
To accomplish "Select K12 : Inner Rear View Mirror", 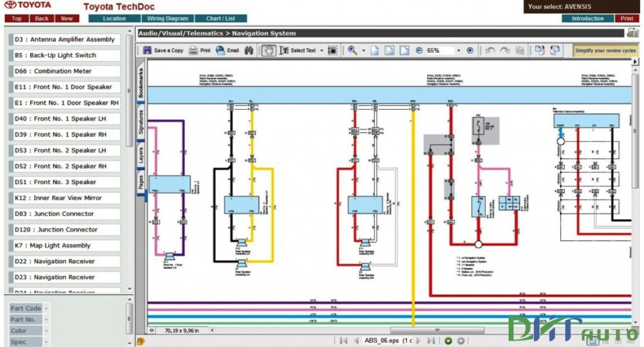I will 65,198.
